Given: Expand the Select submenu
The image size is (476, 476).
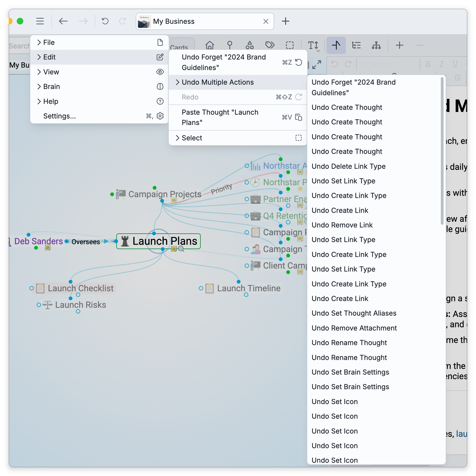Looking at the screenshot, I should (x=238, y=138).
